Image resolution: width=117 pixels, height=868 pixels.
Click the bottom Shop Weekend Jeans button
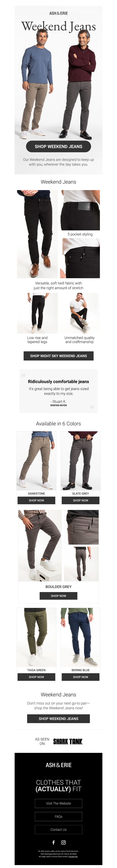[x=58, y=718]
